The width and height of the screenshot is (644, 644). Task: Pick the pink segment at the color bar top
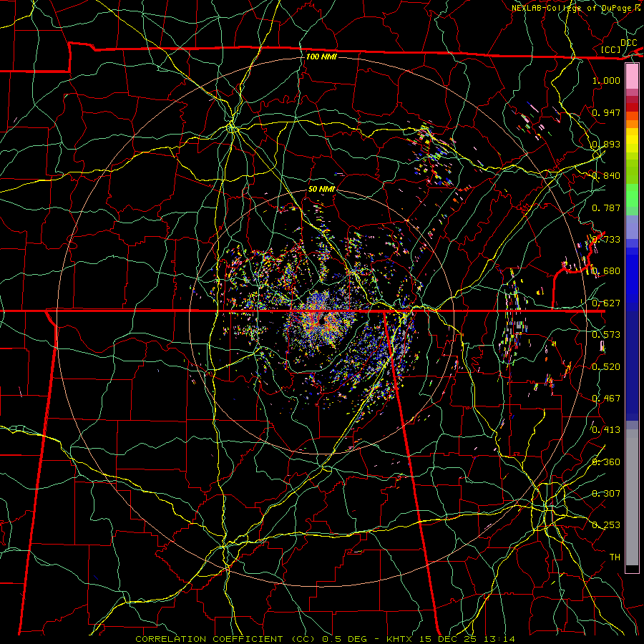632,76
